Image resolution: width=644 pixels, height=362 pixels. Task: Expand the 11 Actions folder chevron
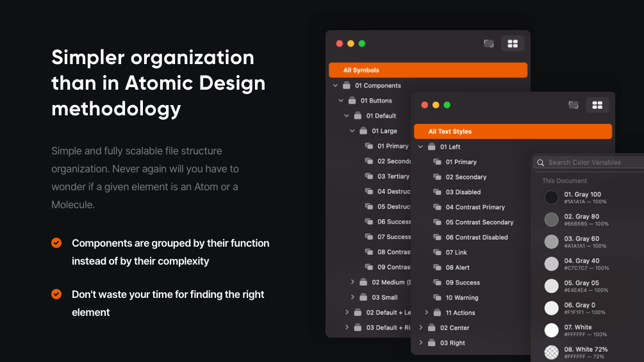426,312
